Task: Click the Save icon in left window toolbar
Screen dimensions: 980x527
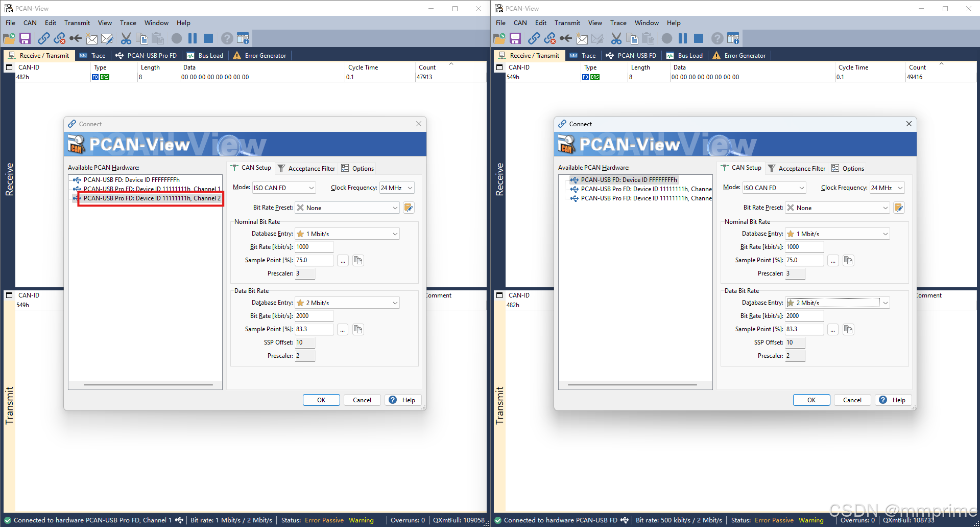Action: pos(25,38)
